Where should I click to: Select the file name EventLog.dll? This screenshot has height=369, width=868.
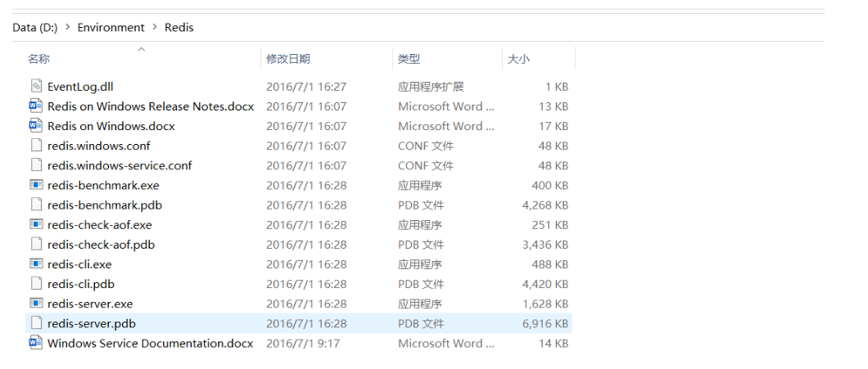80,86
